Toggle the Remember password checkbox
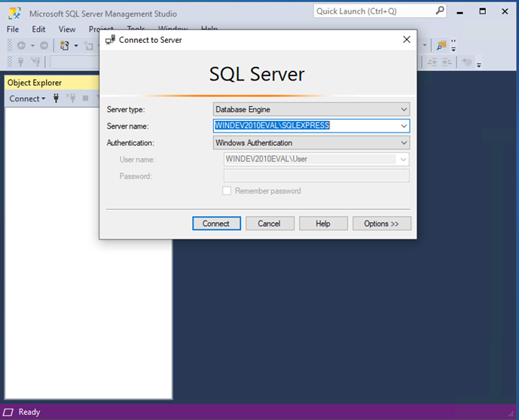Screen dimensions: 519x420 (x=227, y=191)
